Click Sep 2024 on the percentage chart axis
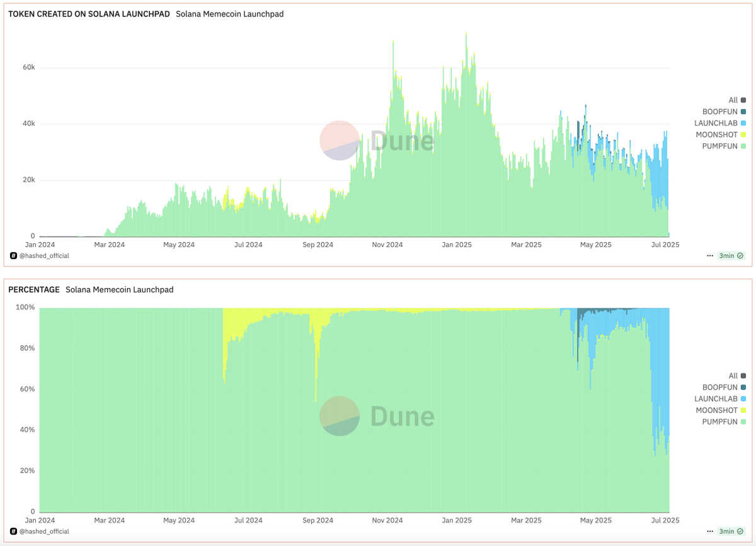The width and height of the screenshot is (756, 546). pos(318,520)
